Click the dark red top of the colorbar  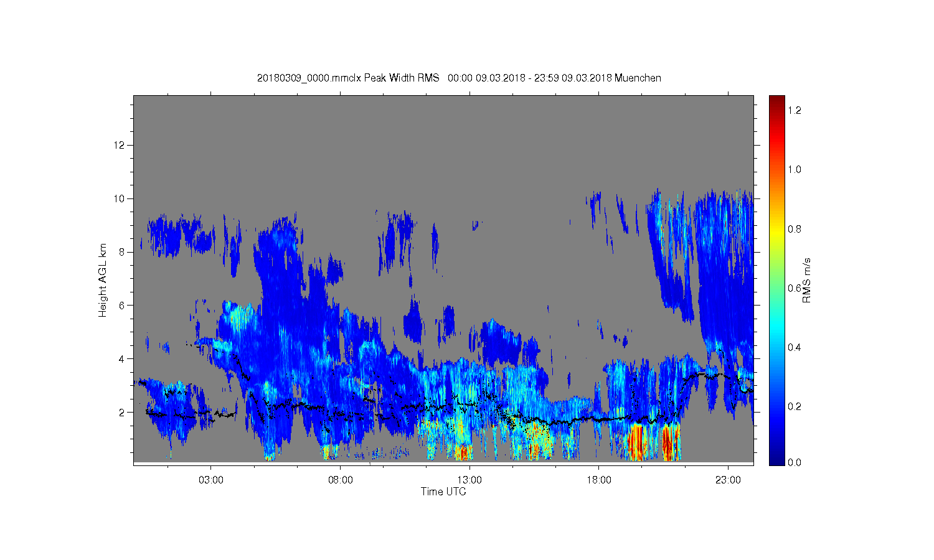pyautogui.click(x=776, y=101)
